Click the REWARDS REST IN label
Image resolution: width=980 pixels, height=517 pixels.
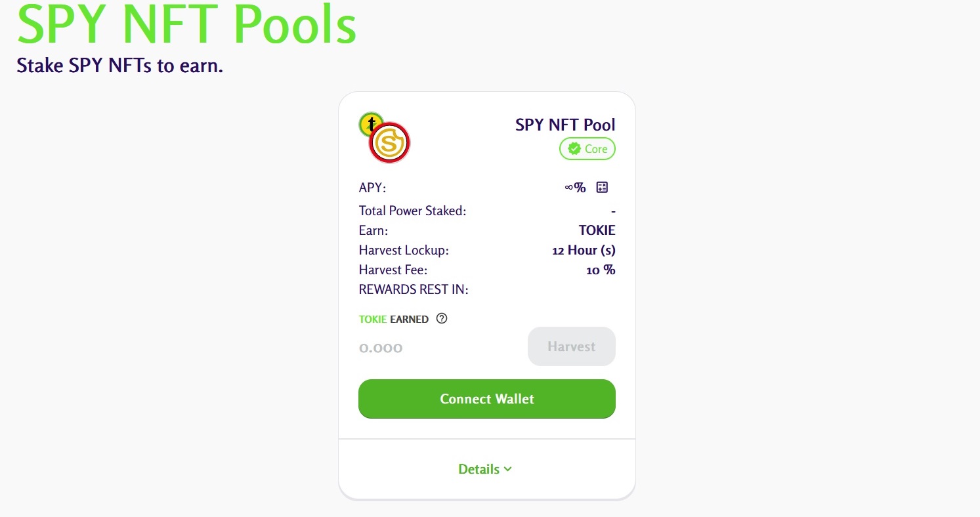pyautogui.click(x=414, y=289)
